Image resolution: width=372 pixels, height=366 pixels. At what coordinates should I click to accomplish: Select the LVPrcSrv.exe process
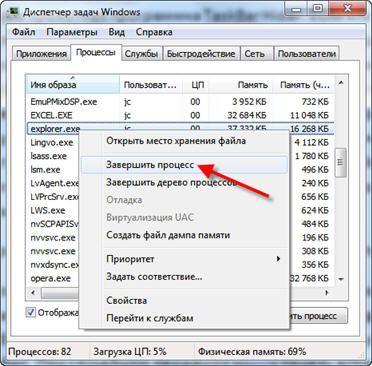coord(54,197)
